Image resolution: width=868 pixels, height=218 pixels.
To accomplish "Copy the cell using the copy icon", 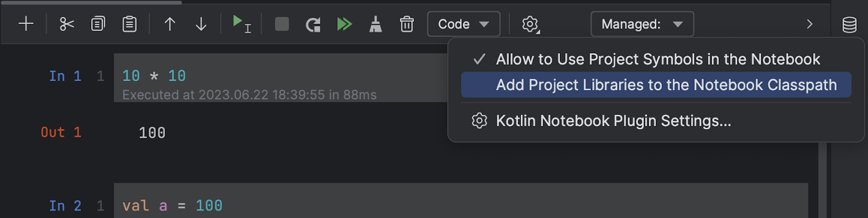I will [98, 24].
